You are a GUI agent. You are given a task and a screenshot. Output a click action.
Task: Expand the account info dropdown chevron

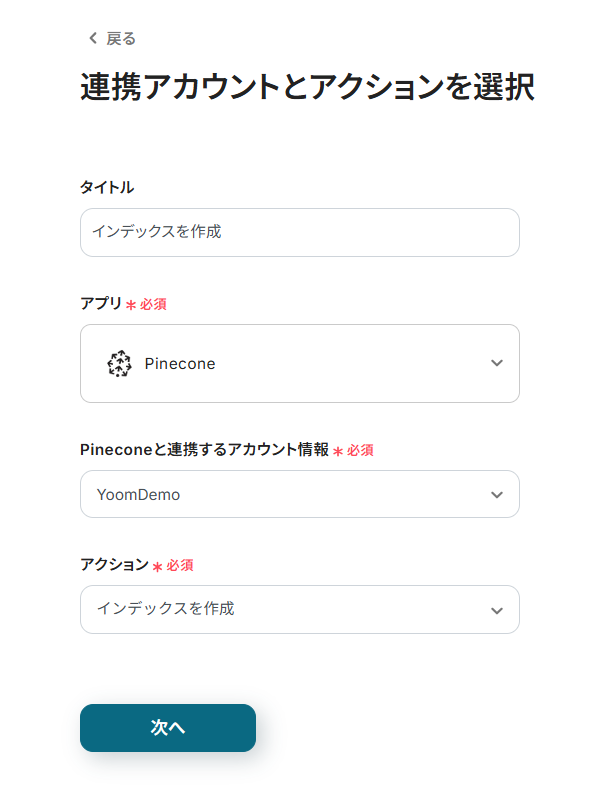point(497,495)
